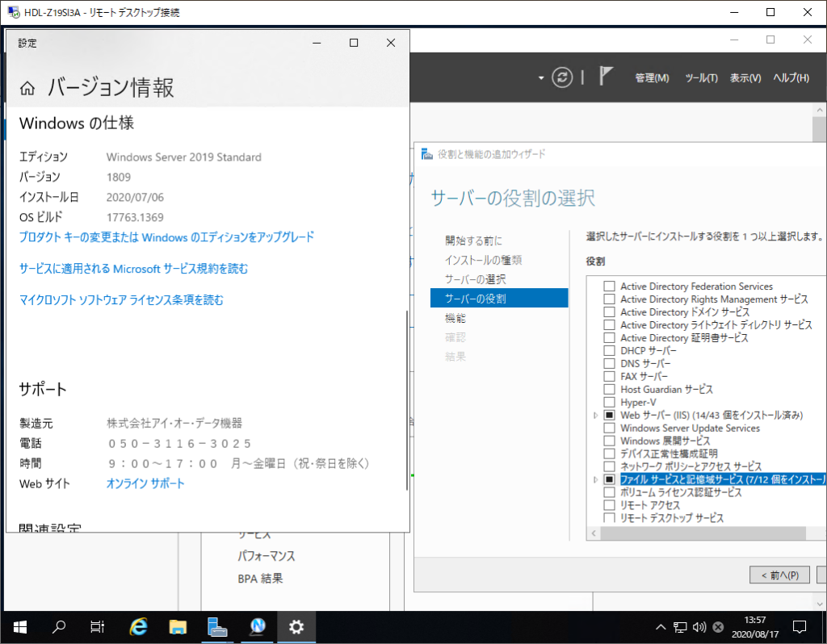
Task: Click the Settings window vertical scrollbar
Action: pyautogui.click(x=407, y=400)
